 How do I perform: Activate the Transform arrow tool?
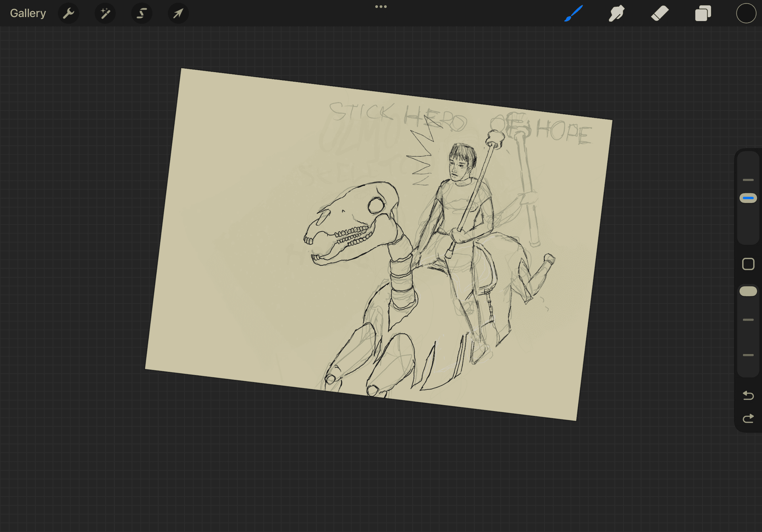click(178, 13)
